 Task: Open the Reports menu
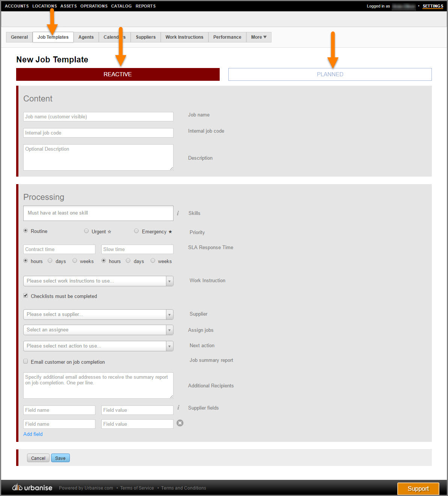tap(145, 6)
